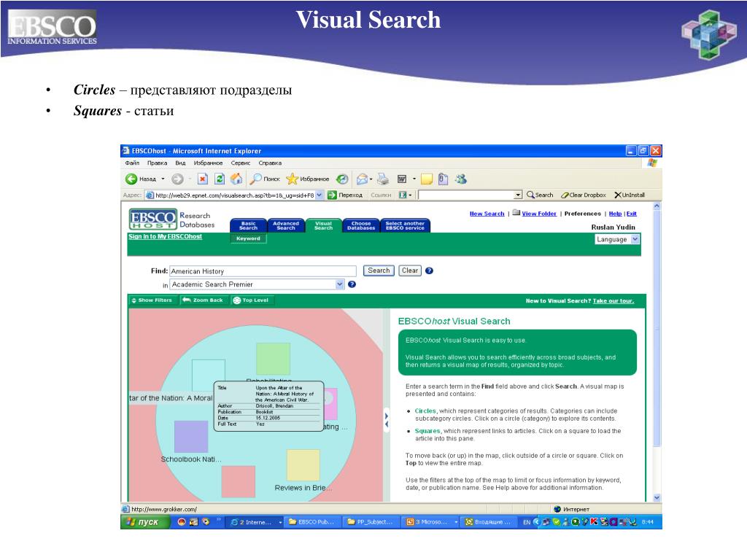Click Take our tour link

[x=613, y=300]
